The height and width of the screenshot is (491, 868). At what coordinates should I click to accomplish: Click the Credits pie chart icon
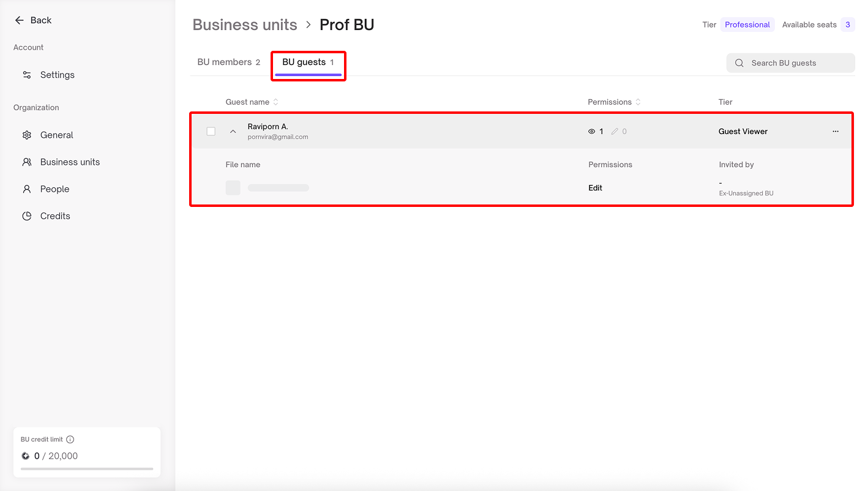(27, 216)
